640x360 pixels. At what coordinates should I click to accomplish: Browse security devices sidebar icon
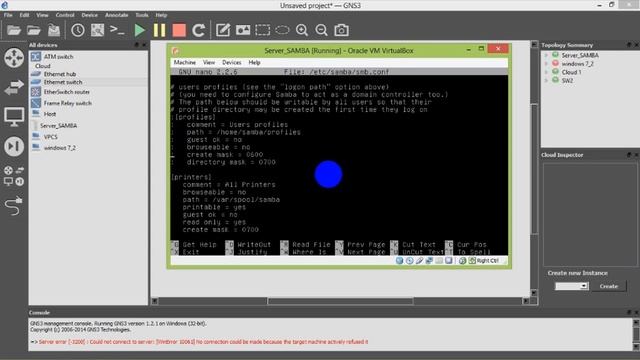[x=14, y=146]
